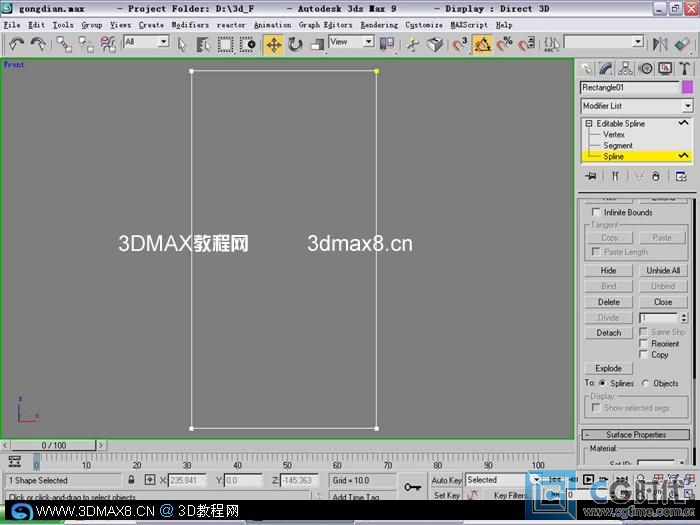Click the Close spline button
700x525 pixels.
click(x=663, y=302)
